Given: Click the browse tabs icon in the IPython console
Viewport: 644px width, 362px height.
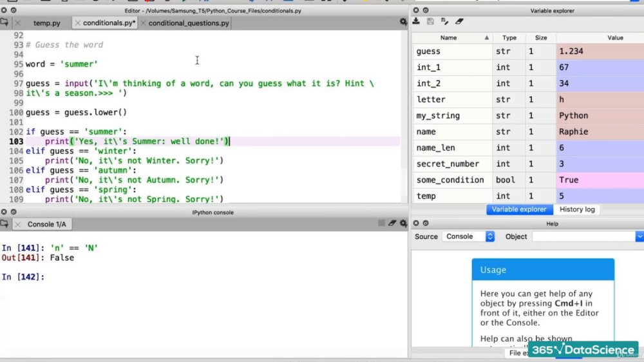Looking at the screenshot, I should coord(4,224).
